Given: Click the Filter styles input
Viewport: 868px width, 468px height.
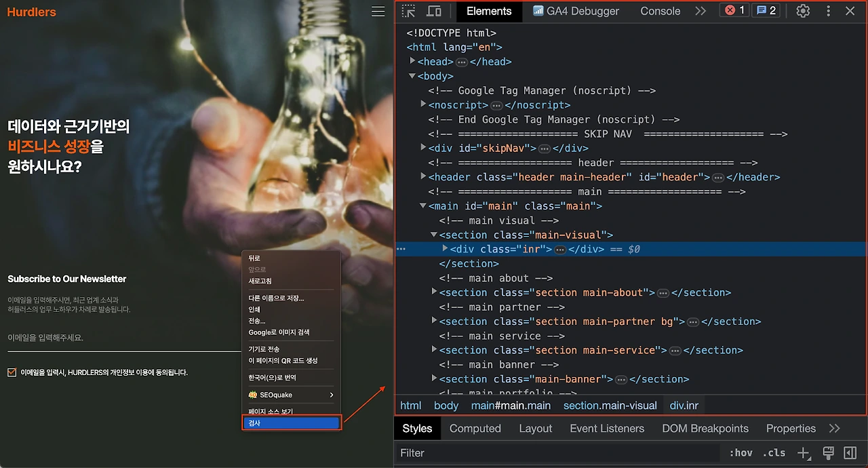Looking at the screenshot, I should (556, 453).
